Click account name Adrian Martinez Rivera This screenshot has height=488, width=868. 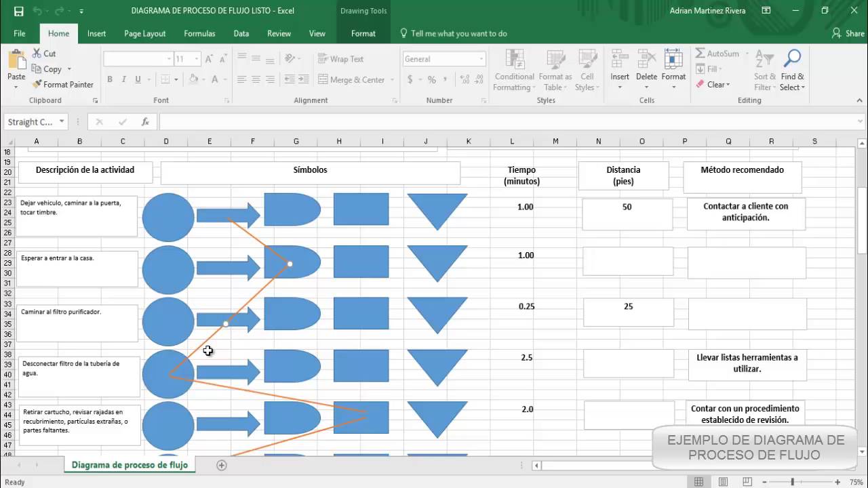[x=707, y=11]
